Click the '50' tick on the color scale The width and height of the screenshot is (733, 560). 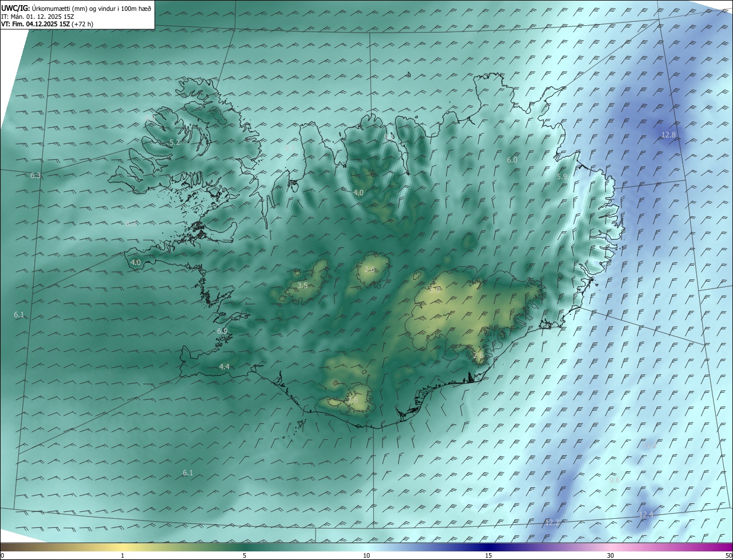coord(728,555)
